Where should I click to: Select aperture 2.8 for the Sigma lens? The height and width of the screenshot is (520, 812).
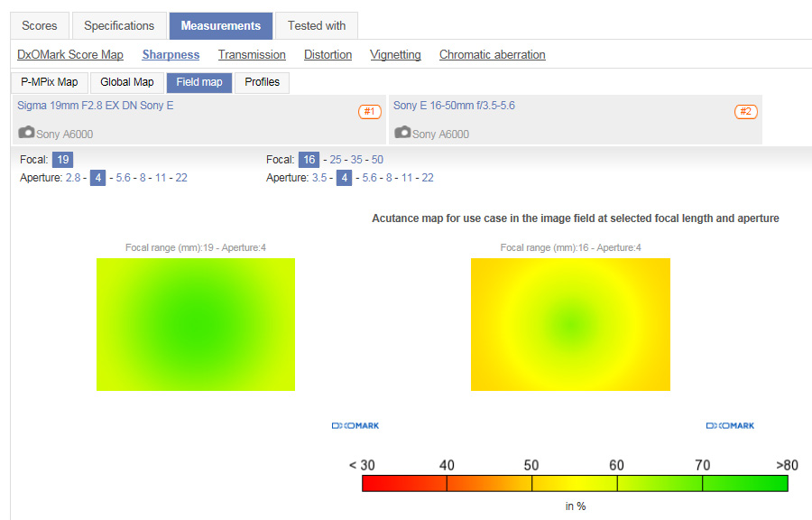point(73,178)
